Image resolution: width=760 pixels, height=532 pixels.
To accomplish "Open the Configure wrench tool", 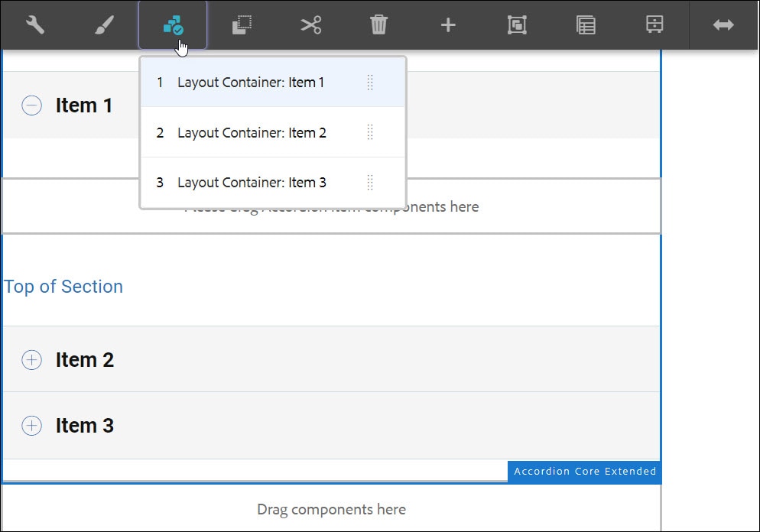I will 35,24.
